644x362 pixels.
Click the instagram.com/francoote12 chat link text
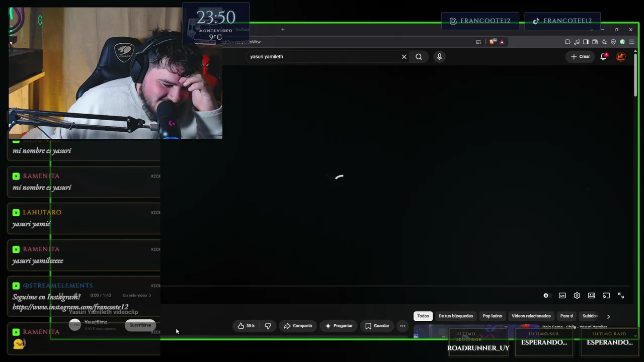[70, 307]
